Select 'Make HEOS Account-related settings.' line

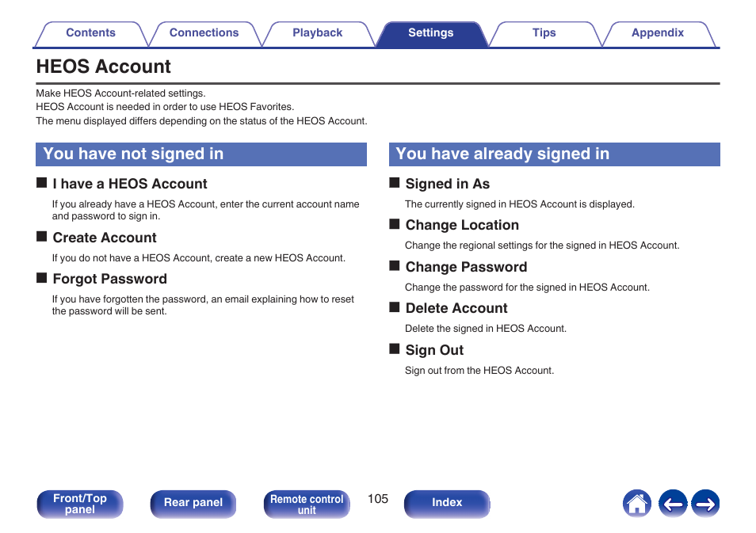pyautogui.click(x=120, y=93)
